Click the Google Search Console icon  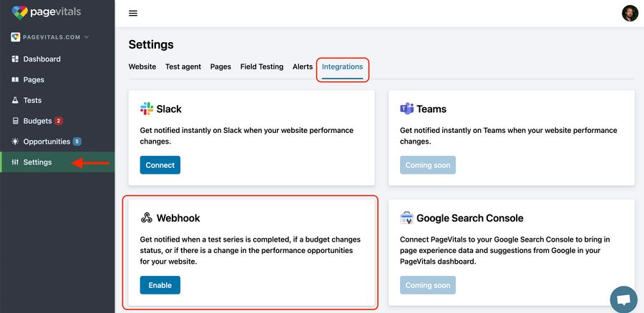pos(406,218)
